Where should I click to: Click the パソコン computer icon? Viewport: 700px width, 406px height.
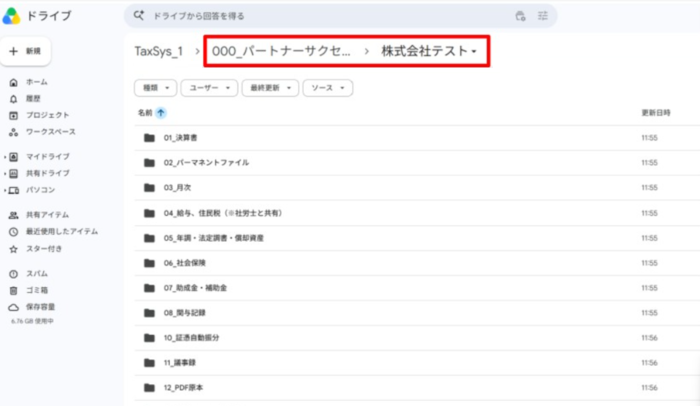click(x=14, y=190)
